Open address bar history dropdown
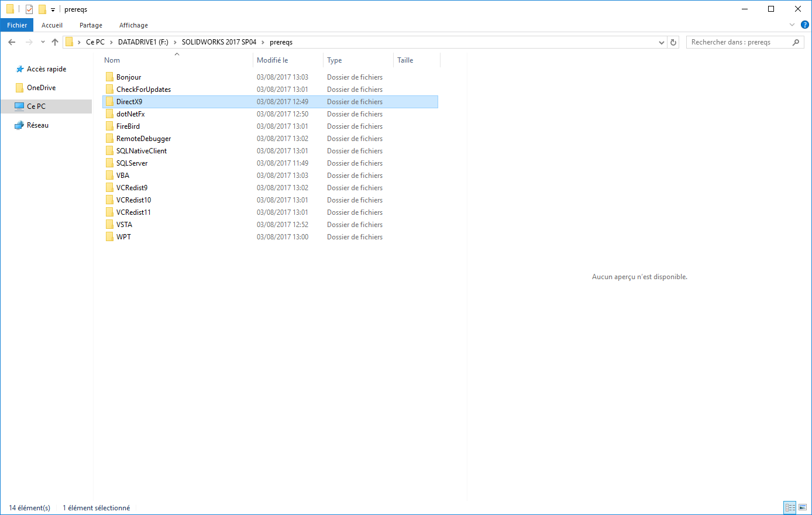Viewport: 812px width, 515px height. (x=662, y=42)
